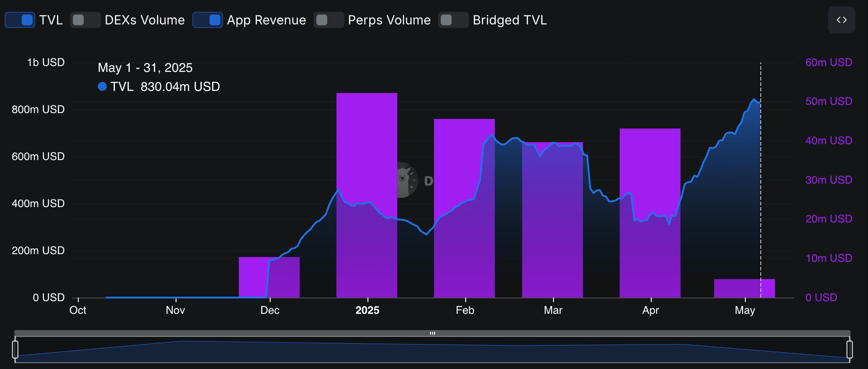Switch on the Bridged TVL toggle
The image size is (868, 369).
(453, 20)
